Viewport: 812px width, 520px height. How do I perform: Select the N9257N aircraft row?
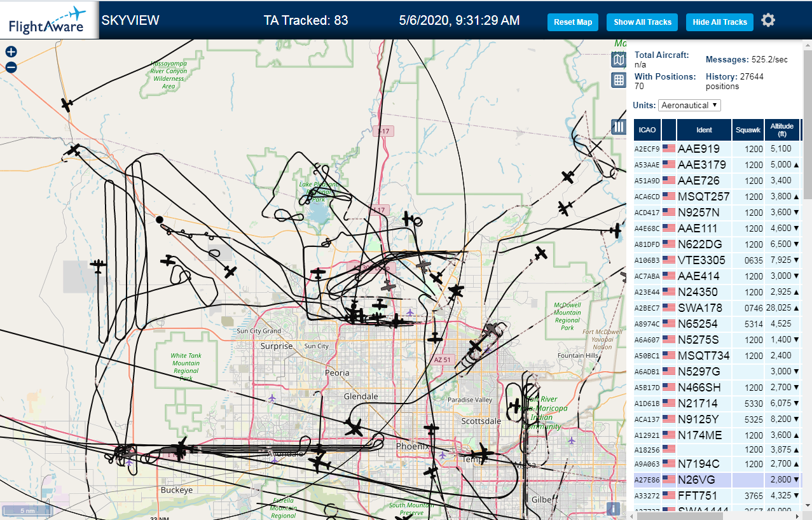coord(717,212)
